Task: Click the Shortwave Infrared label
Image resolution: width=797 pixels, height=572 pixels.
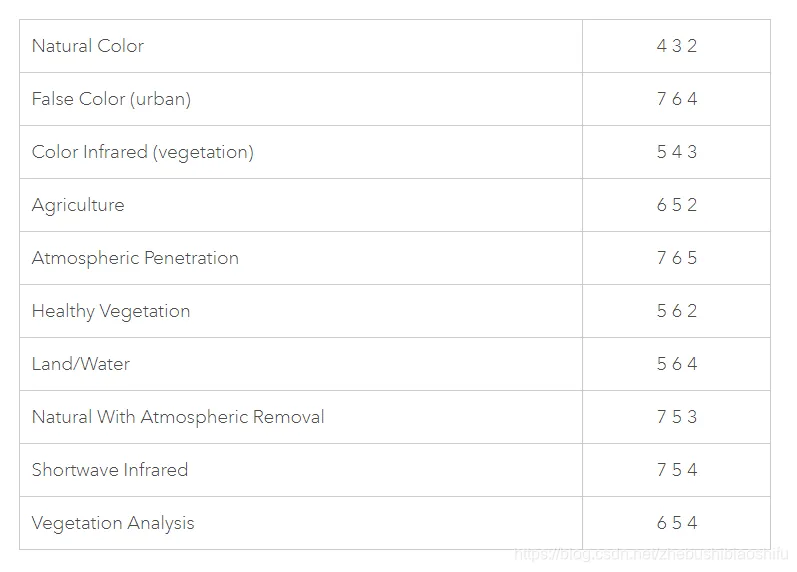Action: pyautogui.click(x=110, y=470)
